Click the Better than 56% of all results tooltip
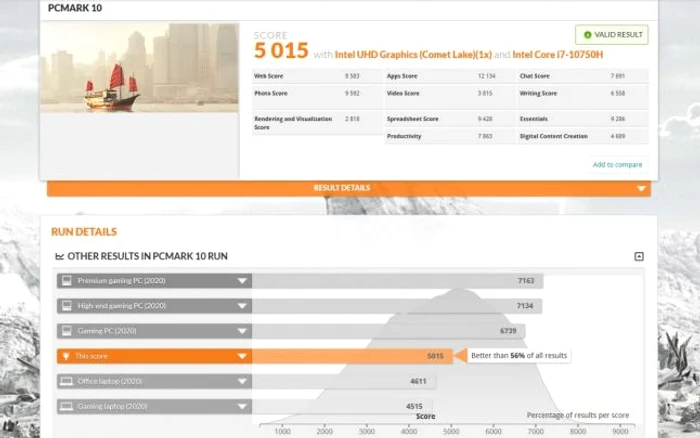The image size is (700, 438). 519,356
